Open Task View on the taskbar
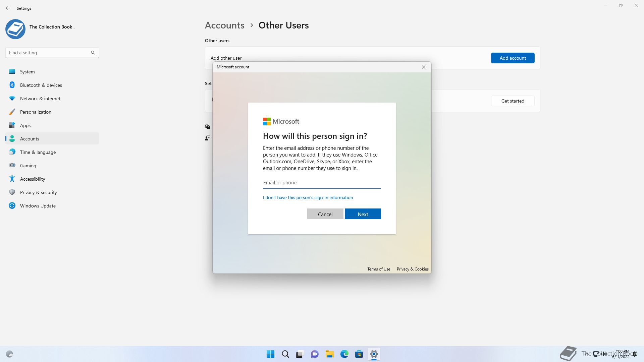The height and width of the screenshot is (362, 644). coord(300,354)
